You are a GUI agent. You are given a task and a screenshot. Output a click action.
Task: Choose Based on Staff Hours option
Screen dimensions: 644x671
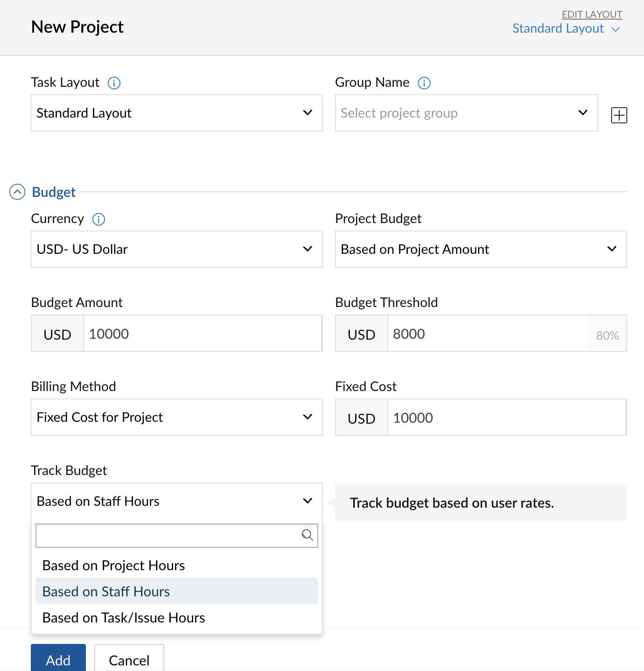tap(177, 591)
